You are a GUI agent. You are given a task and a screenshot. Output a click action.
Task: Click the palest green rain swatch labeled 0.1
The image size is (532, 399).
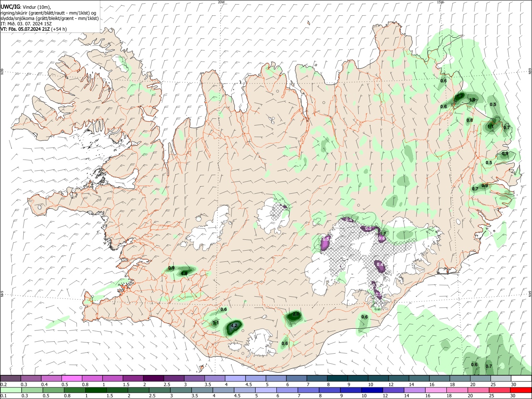(11, 390)
